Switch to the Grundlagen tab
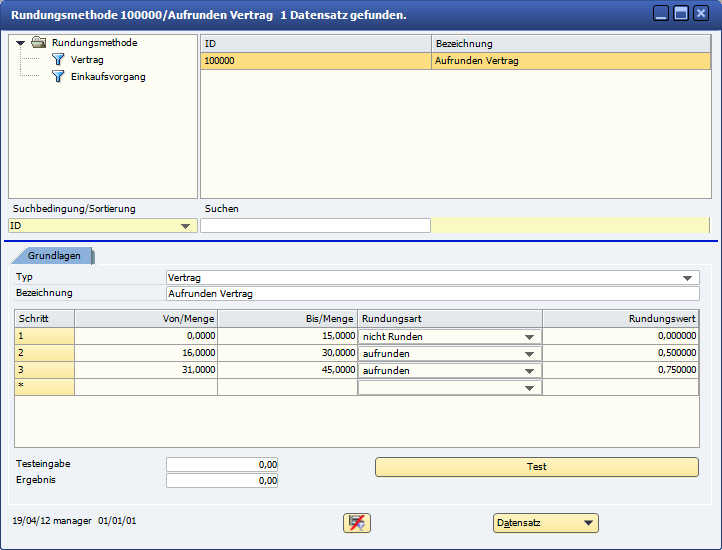The image size is (722, 550). 54,256
